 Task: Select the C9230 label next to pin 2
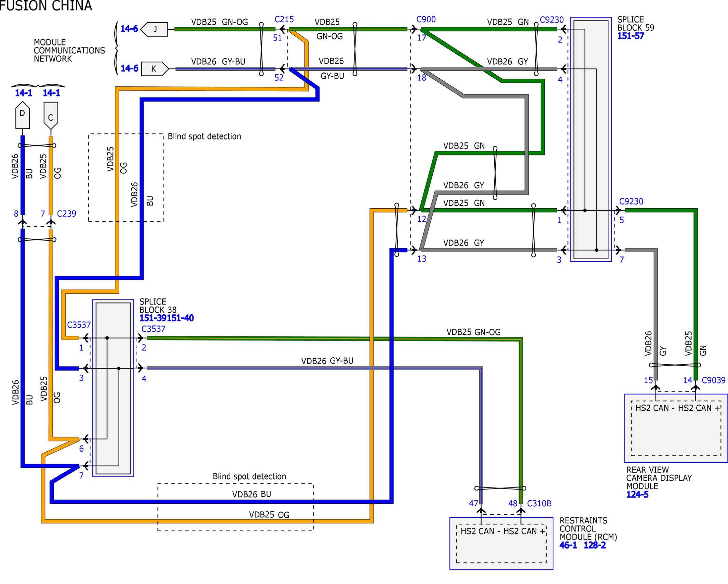(x=552, y=20)
